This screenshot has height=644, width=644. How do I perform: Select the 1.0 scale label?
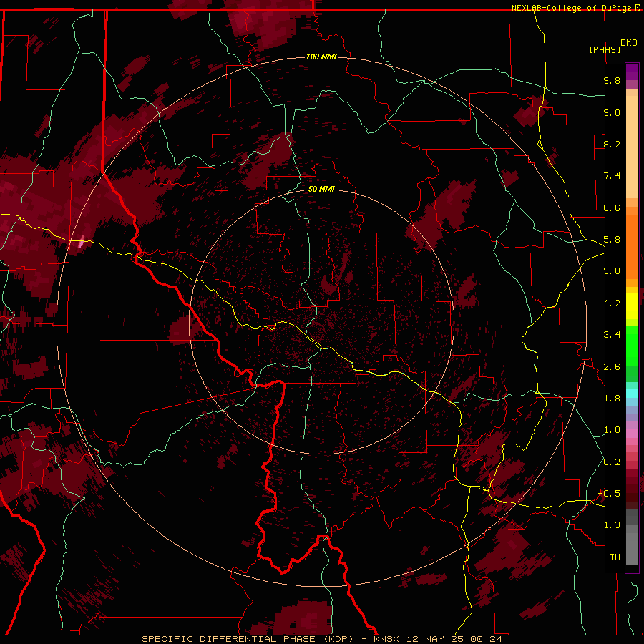pyautogui.click(x=612, y=430)
